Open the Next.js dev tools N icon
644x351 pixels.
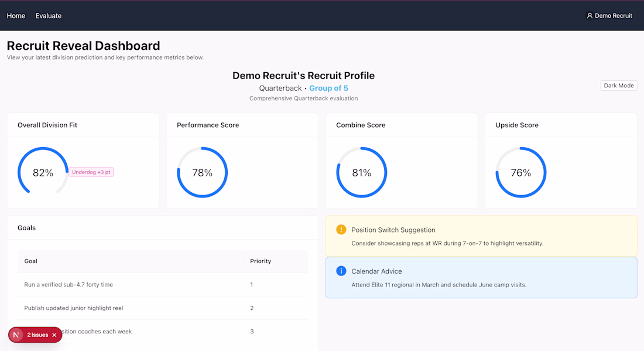coord(16,335)
